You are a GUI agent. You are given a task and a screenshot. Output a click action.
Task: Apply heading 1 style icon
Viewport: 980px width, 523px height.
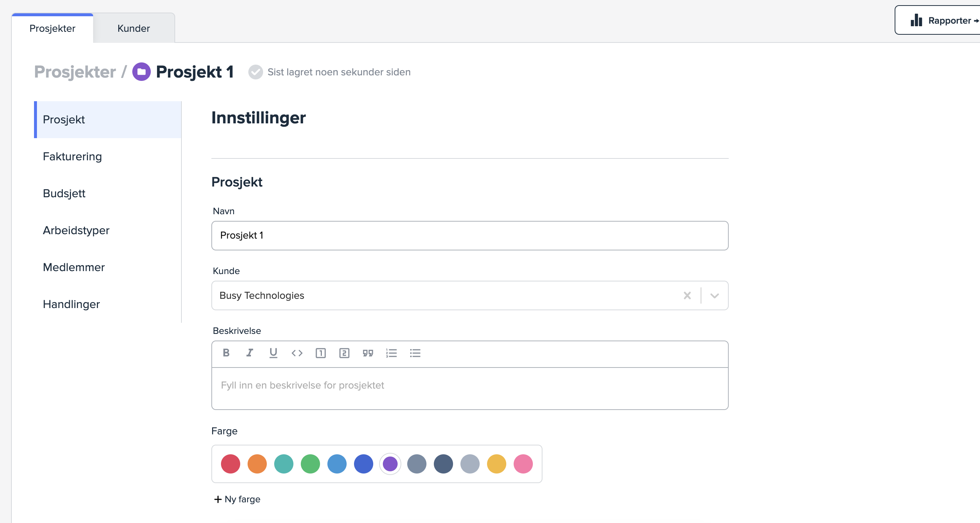click(x=320, y=353)
